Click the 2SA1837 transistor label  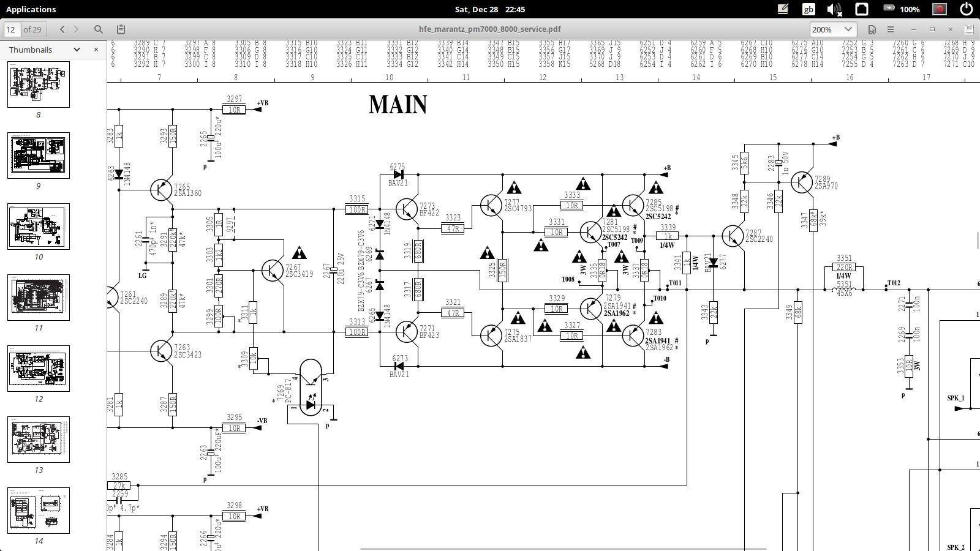coord(518,339)
